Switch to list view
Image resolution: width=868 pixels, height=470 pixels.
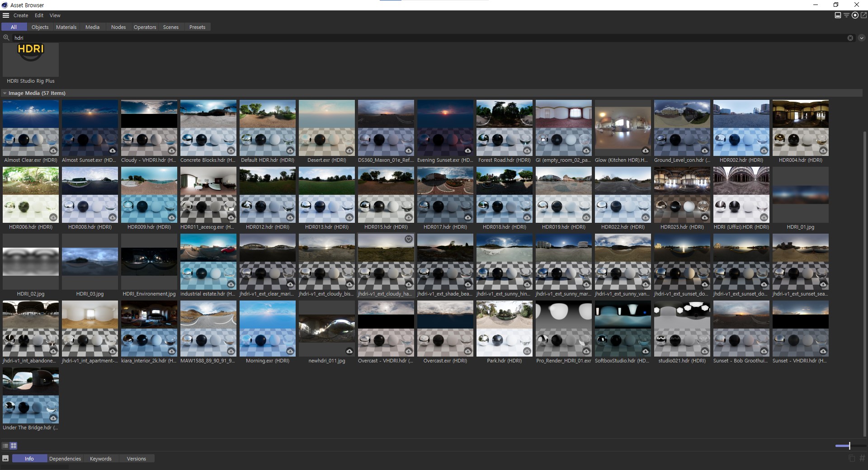pyautogui.click(x=5, y=446)
